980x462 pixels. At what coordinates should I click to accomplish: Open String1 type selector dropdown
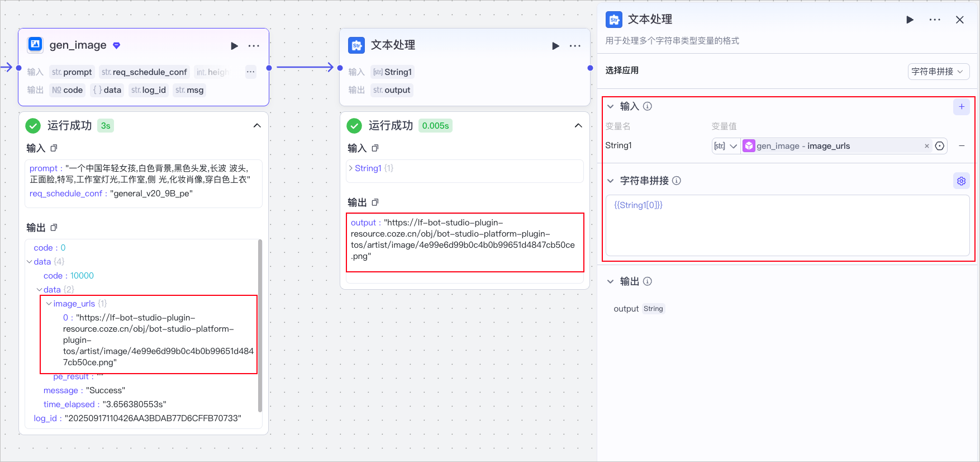coord(726,146)
